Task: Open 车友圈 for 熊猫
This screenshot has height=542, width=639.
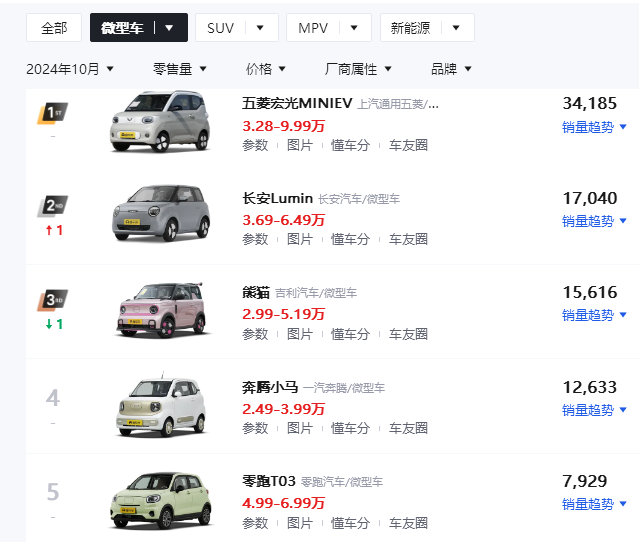Action: pos(408,335)
